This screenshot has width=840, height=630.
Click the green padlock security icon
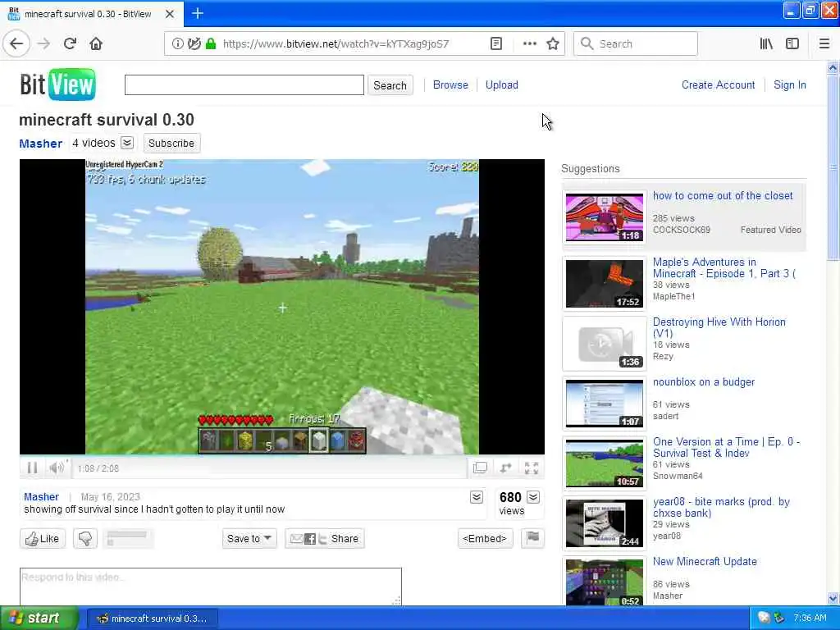point(211,43)
